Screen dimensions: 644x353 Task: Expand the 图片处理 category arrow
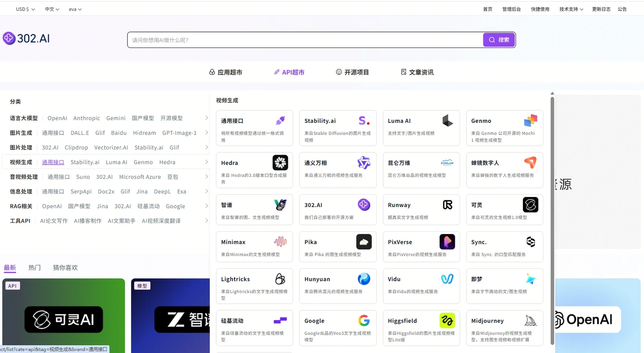click(x=206, y=147)
